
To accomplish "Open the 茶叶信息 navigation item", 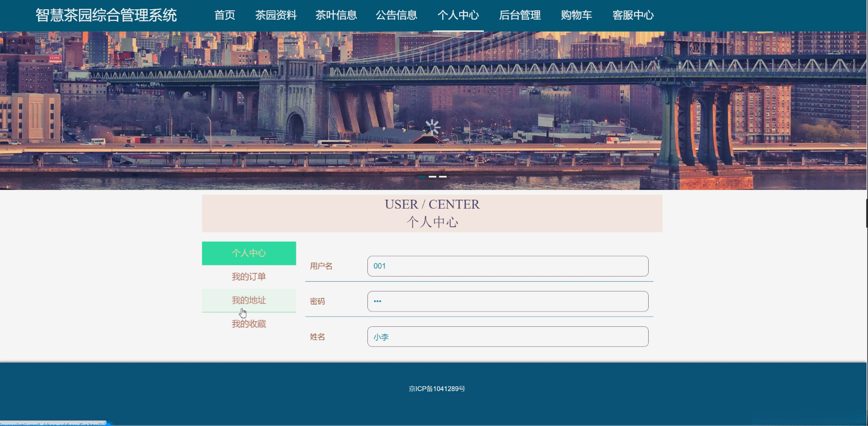I will coord(336,15).
